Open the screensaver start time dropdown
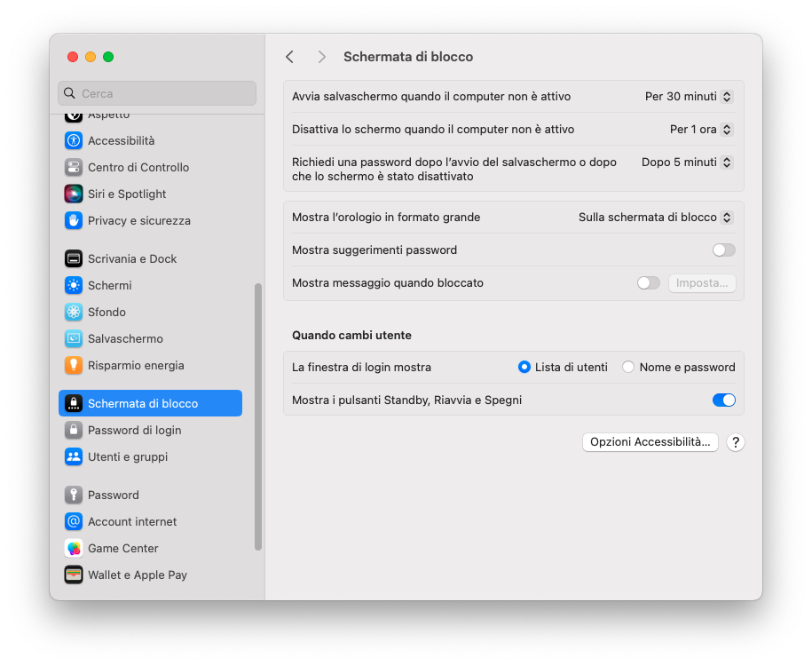The image size is (812, 666). coord(689,97)
